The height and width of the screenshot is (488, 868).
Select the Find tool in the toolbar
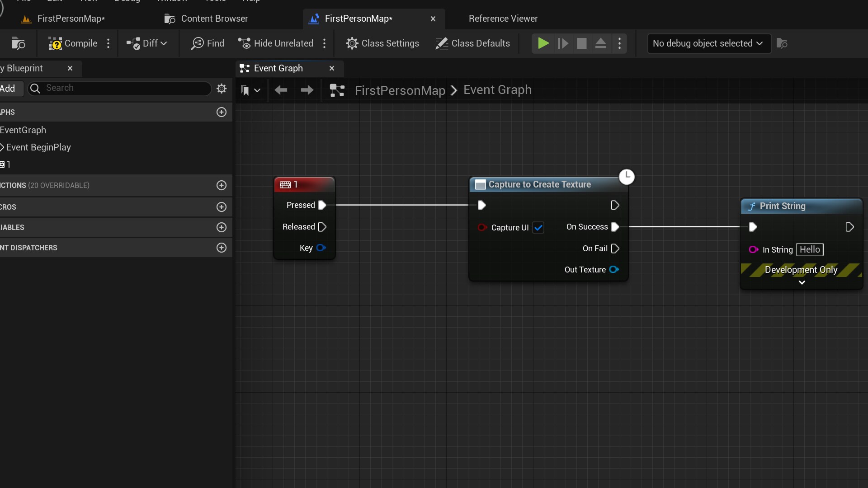point(207,43)
